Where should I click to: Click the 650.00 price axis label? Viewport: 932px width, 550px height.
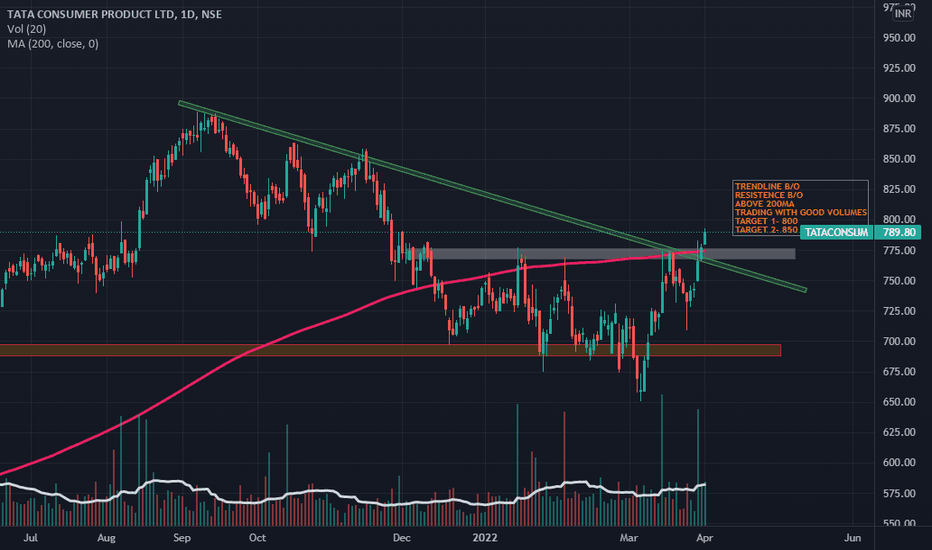899,402
